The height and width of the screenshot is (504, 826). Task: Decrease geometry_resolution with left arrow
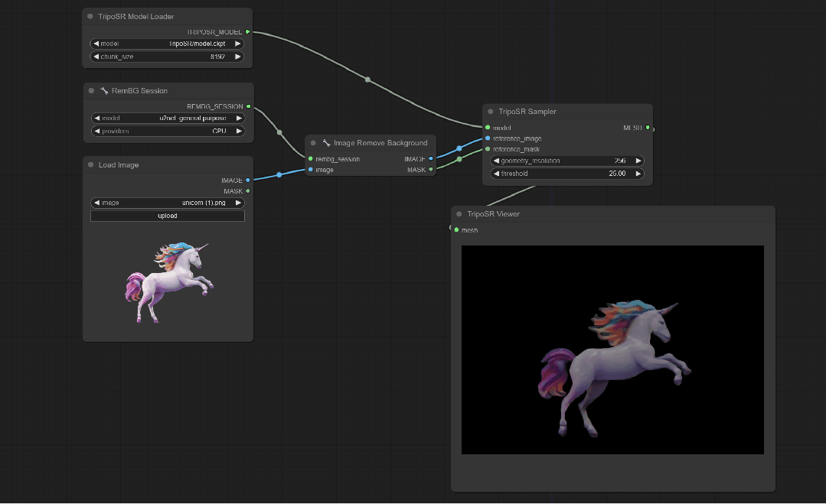(x=496, y=161)
